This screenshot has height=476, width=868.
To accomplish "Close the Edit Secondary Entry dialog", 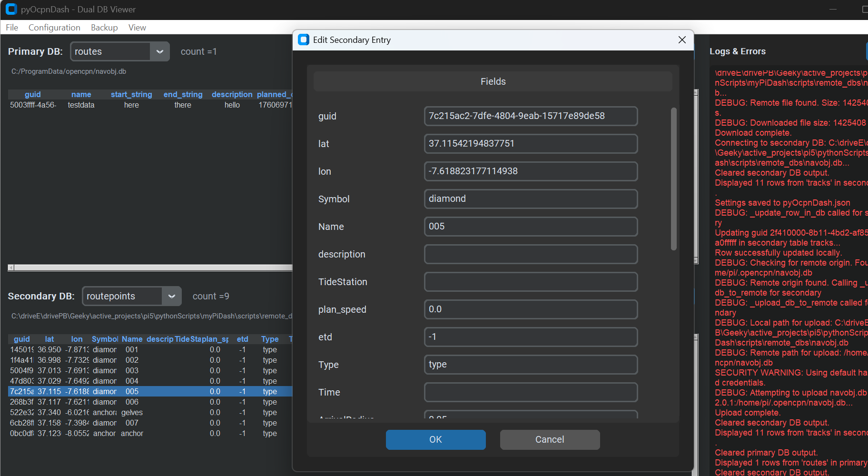I will tap(682, 40).
